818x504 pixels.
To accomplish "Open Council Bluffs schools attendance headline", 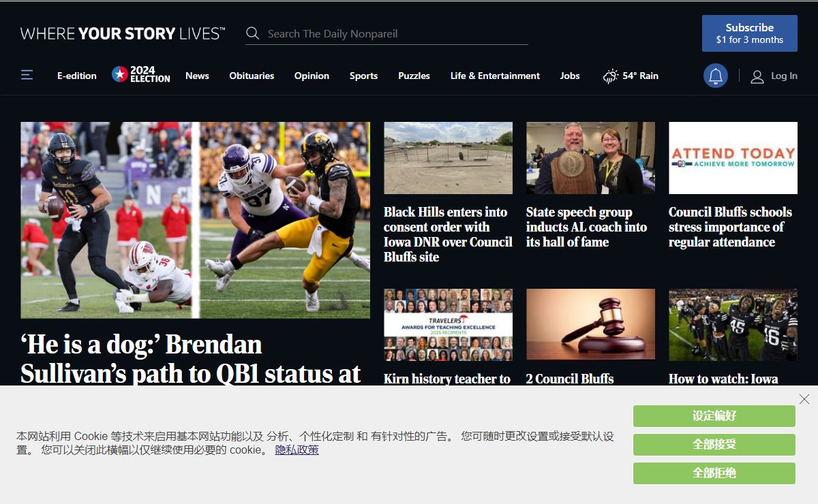I will [730, 227].
